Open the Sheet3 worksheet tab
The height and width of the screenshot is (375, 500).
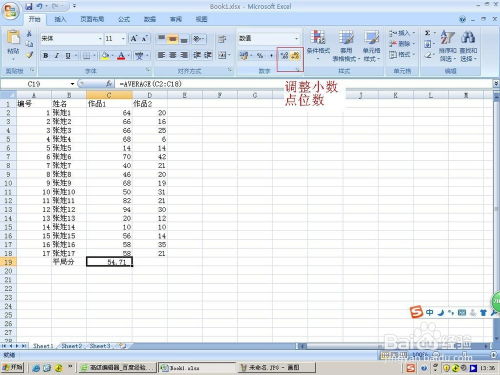click(100, 346)
